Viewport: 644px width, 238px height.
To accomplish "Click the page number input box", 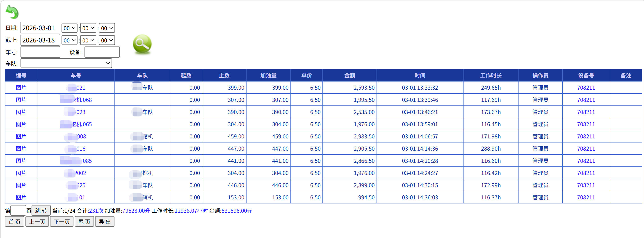I will coord(18,211).
